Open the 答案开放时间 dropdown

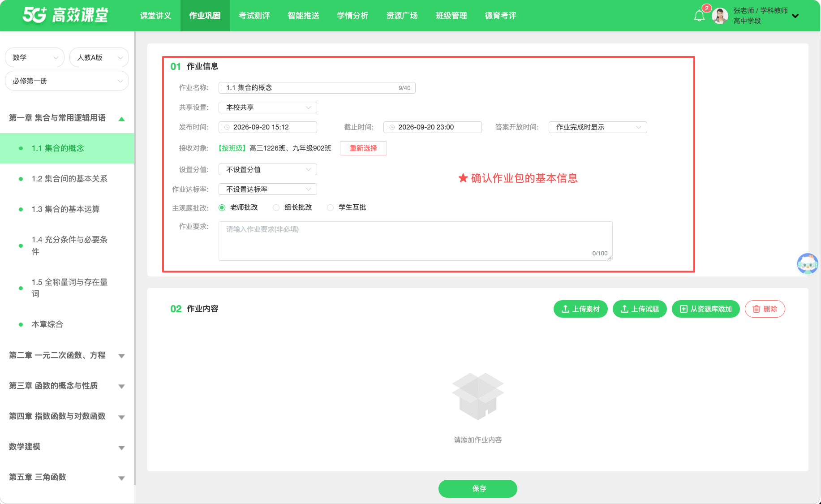coord(597,127)
